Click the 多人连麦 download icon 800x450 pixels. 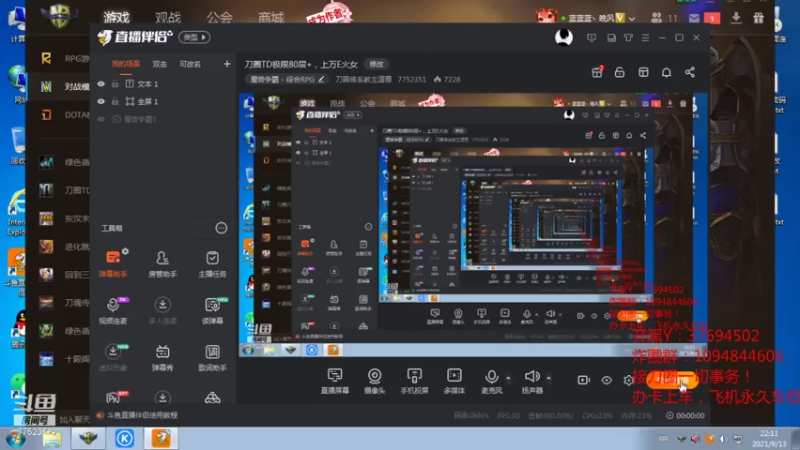point(162,305)
